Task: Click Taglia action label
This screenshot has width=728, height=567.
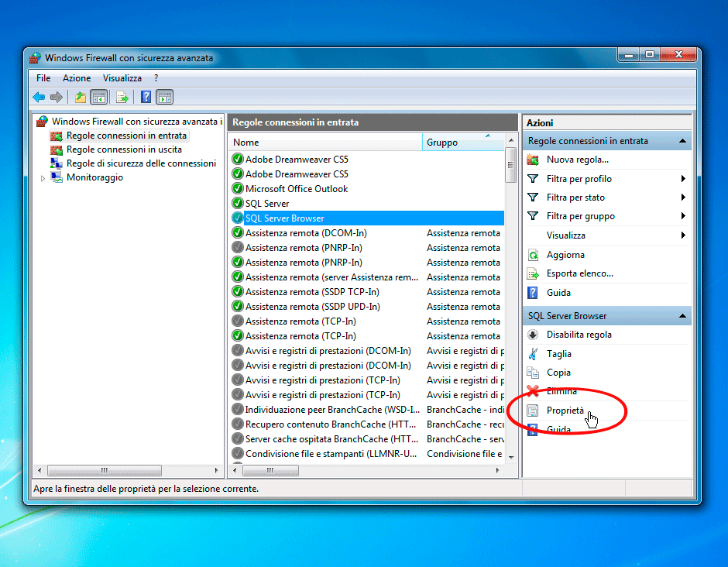Action: (x=559, y=354)
